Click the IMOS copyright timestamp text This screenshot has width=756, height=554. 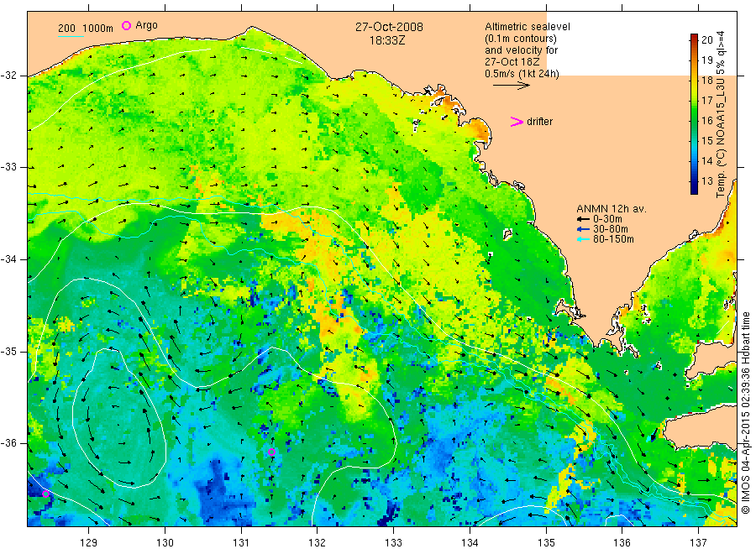745,412
